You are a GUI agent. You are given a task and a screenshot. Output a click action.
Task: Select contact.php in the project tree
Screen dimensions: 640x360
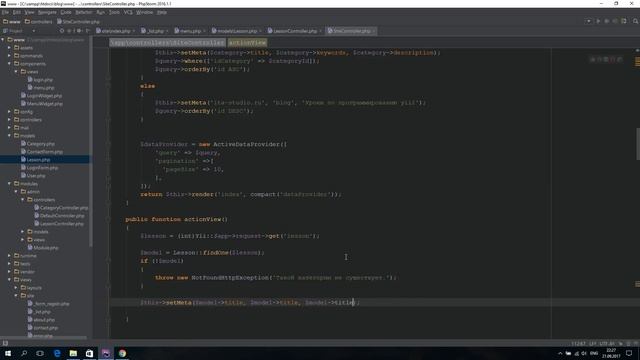point(43,328)
